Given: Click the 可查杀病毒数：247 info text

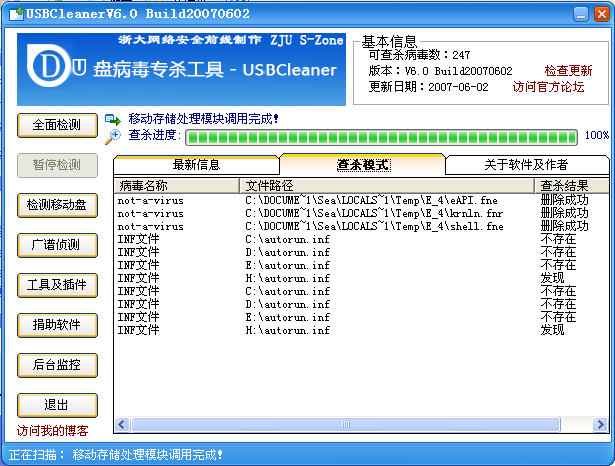Looking at the screenshot, I should pos(419,55).
